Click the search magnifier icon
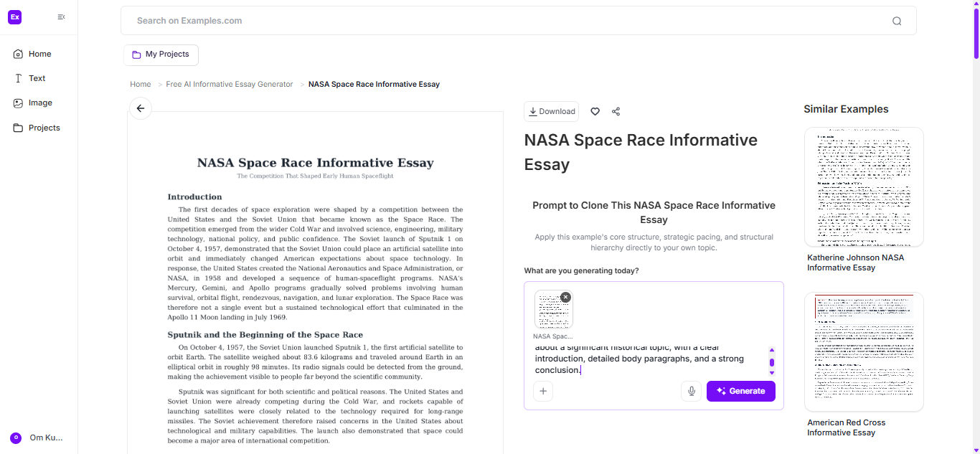980x454 pixels. [897, 21]
